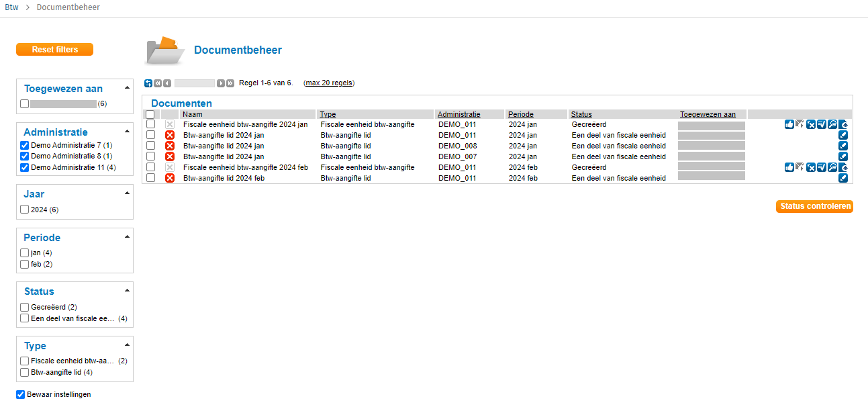
Task: Sort documents by Administratie column header
Action: (459, 114)
